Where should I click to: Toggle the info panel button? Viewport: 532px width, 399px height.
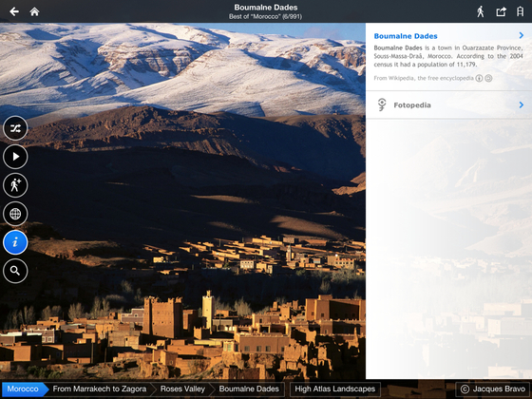[x=15, y=242]
